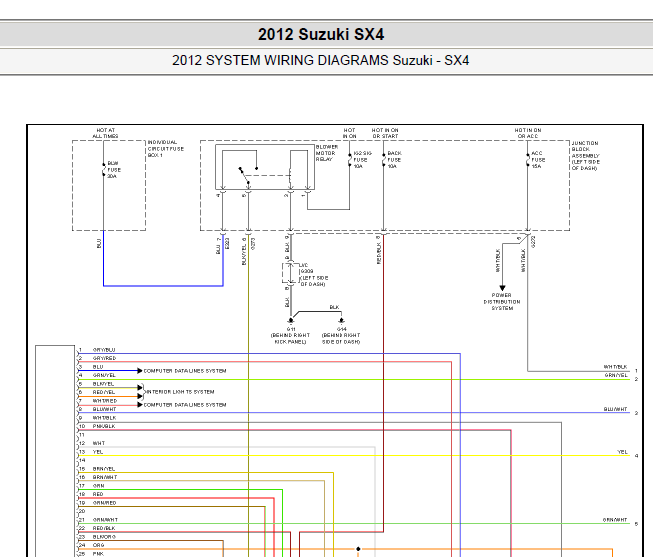
Task: Click the arrowhead above 'POWER DISTRIBUTION SYSTEM'
Action: 502,288
